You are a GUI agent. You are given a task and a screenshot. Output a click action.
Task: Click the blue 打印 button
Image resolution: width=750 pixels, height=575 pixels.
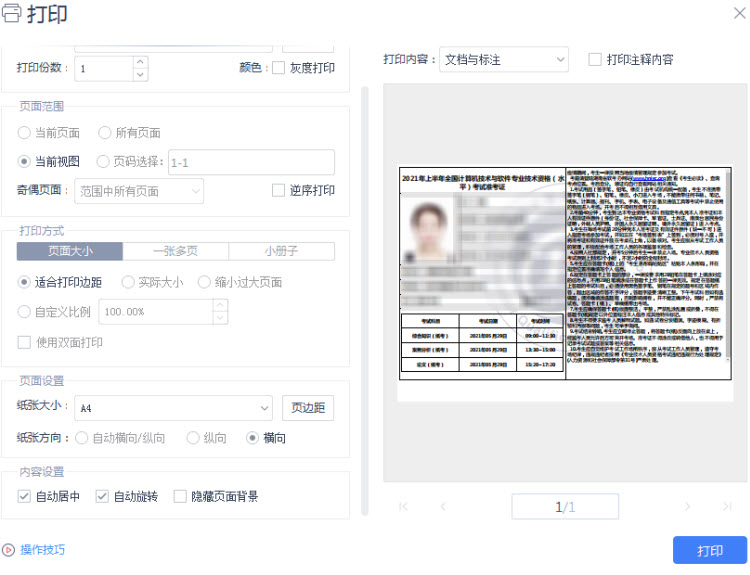tap(710, 550)
